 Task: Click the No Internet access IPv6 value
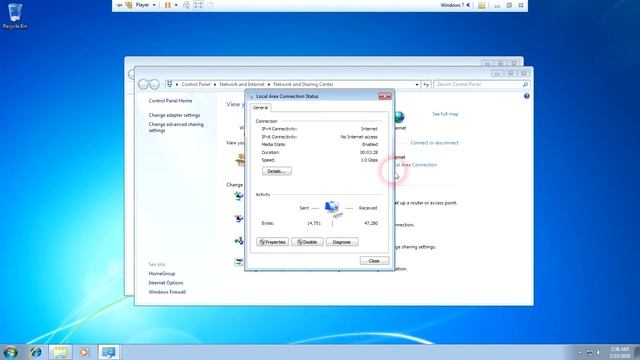(x=359, y=137)
